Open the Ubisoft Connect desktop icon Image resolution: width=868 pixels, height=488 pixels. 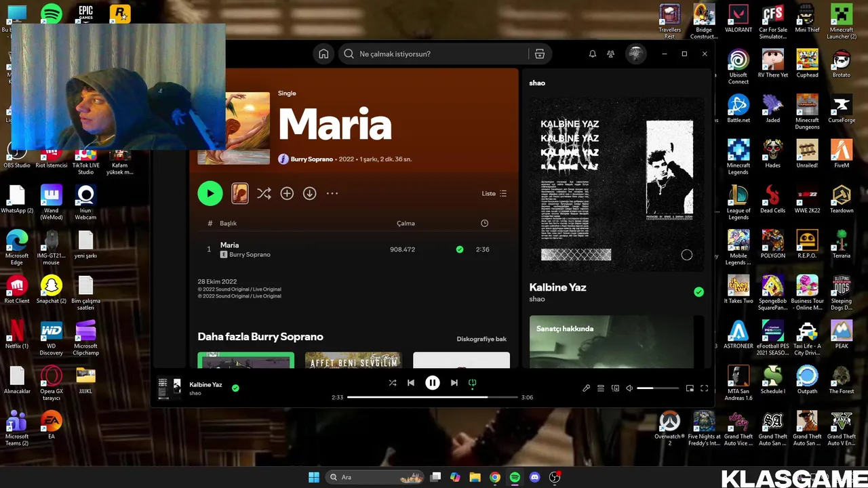coord(738,66)
